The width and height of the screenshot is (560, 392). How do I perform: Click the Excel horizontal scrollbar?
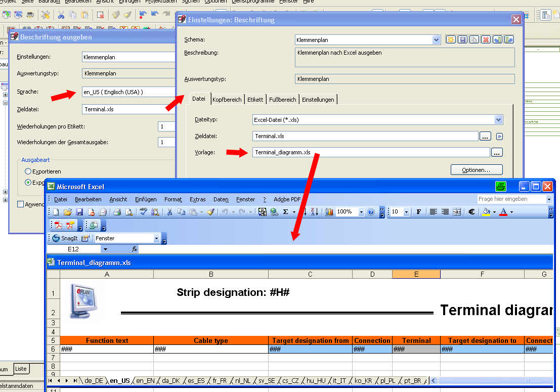[492, 380]
